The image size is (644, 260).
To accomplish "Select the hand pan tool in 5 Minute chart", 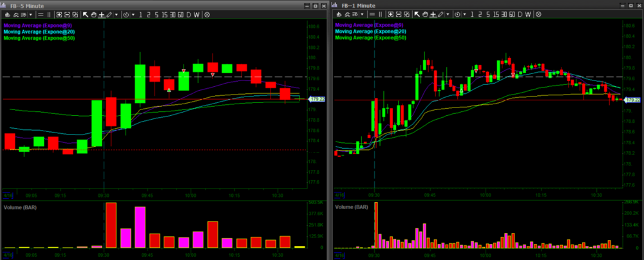I will click(x=93, y=14).
